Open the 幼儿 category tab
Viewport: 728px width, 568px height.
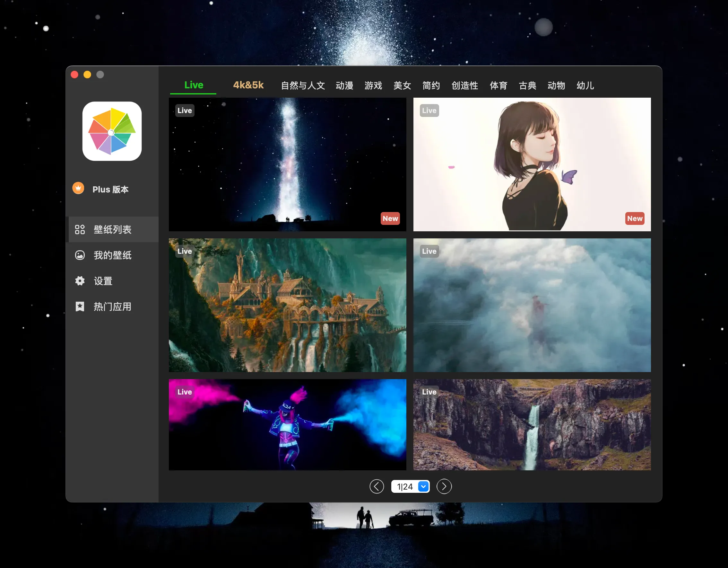coord(585,86)
